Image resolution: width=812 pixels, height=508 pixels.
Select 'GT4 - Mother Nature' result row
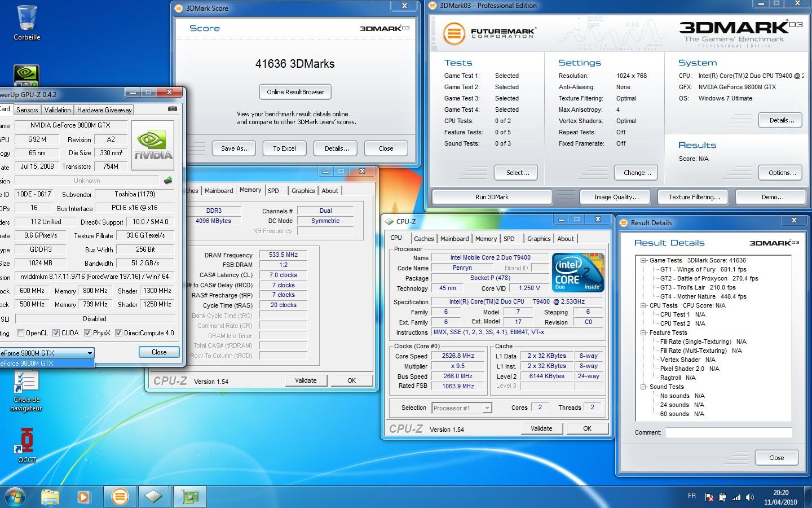703,296
